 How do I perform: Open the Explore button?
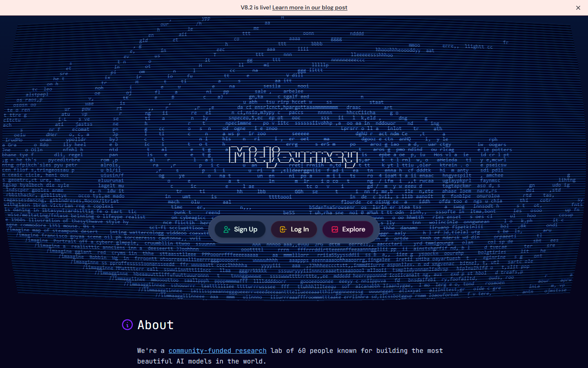[x=348, y=229]
